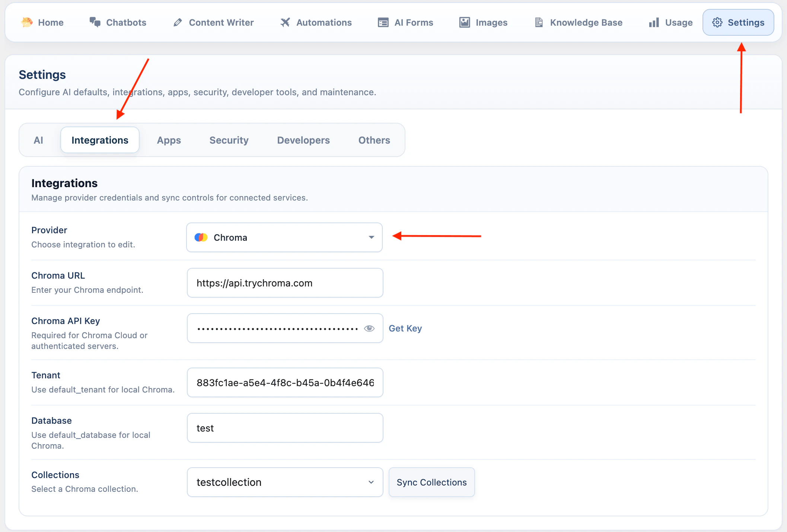The height and width of the screenshot is (532, 787).
Task: Expand the Collections dropdown chevron
Action: click(x=371, y=482)
